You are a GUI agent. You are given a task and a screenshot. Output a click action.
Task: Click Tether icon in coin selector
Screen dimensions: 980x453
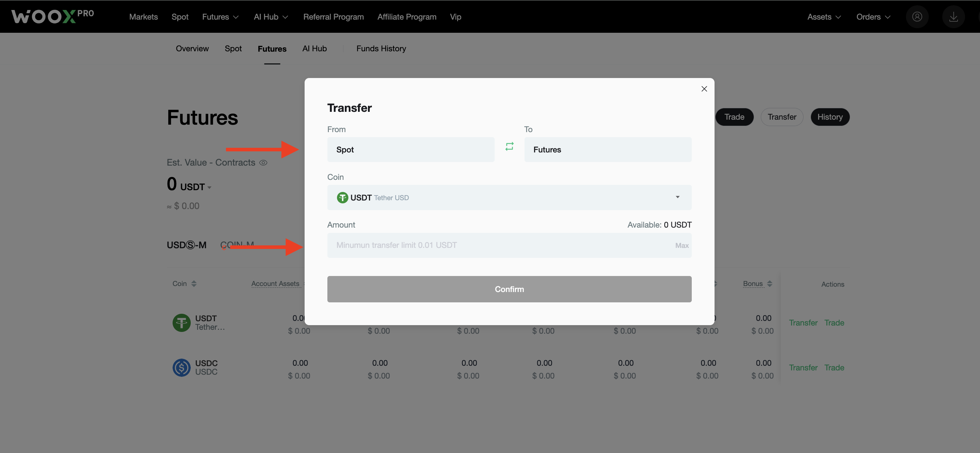pos(342,198)
